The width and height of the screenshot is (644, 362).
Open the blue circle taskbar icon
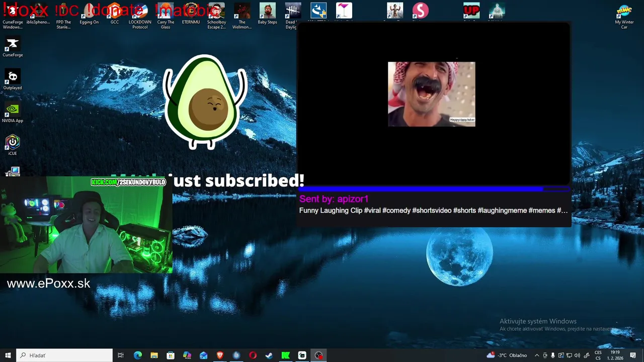(x=236, y=355)
